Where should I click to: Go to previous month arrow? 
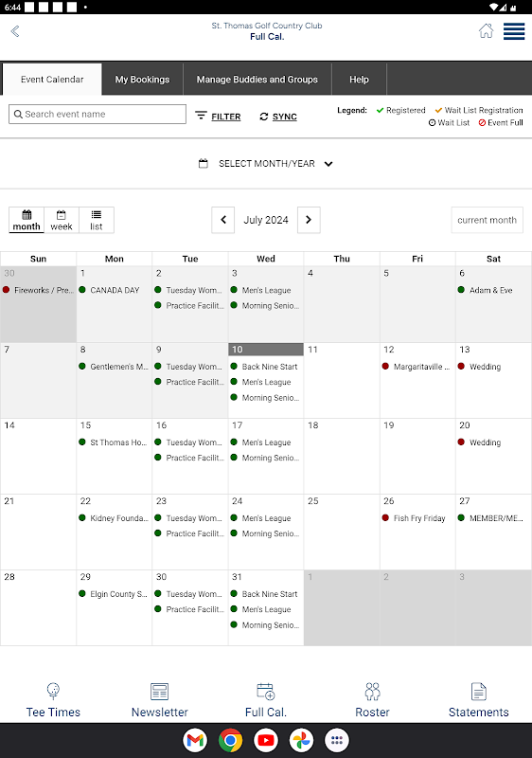click(223, 220)
